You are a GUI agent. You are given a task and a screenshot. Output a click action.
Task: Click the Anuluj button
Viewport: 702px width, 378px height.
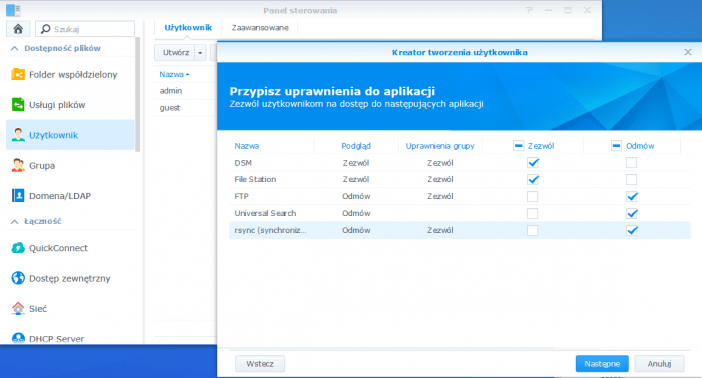point(659,364)
